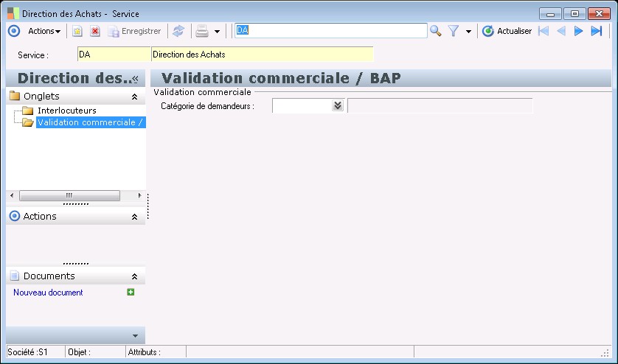Click the Actualiser button
The image size is (618, 364).
click(507, 31)
